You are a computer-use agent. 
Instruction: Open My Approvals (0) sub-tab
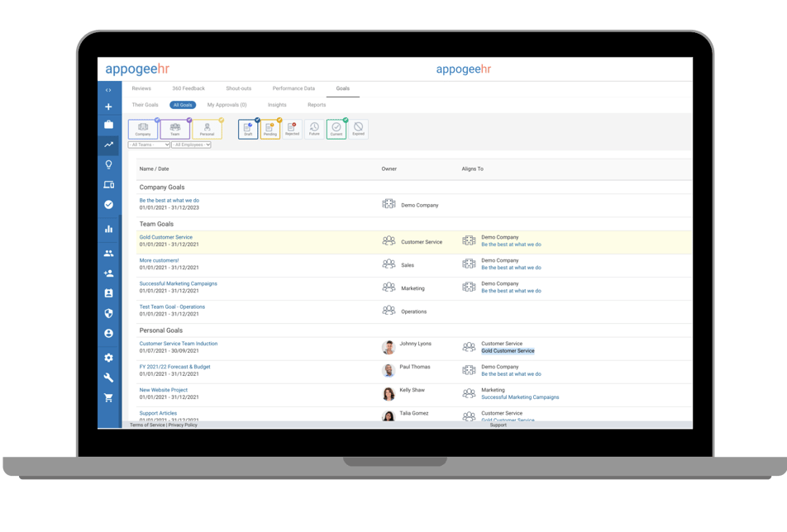(227, 105)
